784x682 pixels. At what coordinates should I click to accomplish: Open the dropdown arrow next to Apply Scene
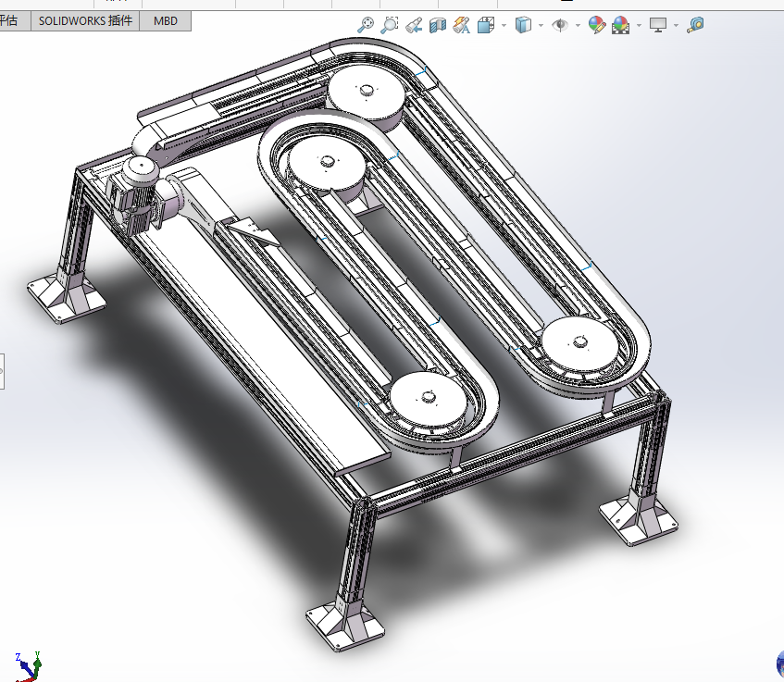point(638,26)
